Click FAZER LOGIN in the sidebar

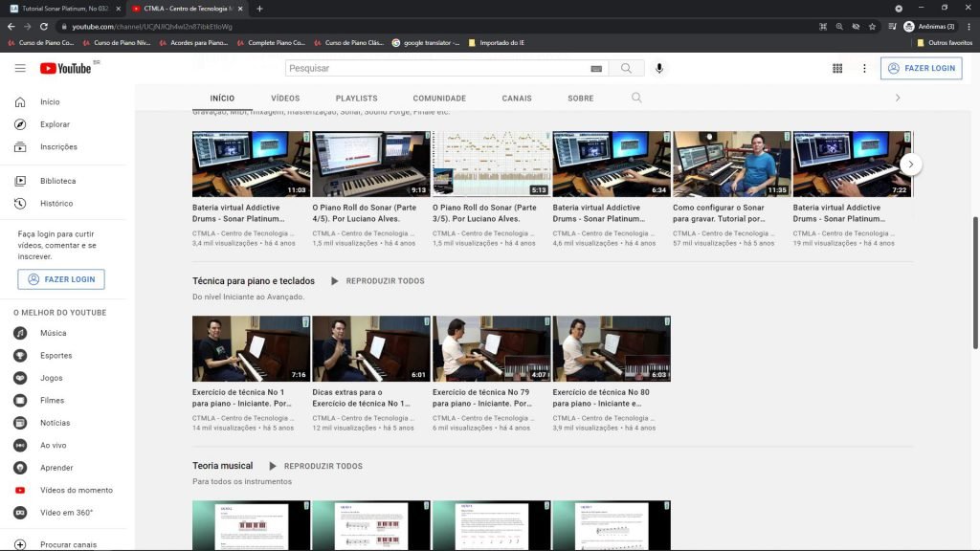(x=61, y=279)
